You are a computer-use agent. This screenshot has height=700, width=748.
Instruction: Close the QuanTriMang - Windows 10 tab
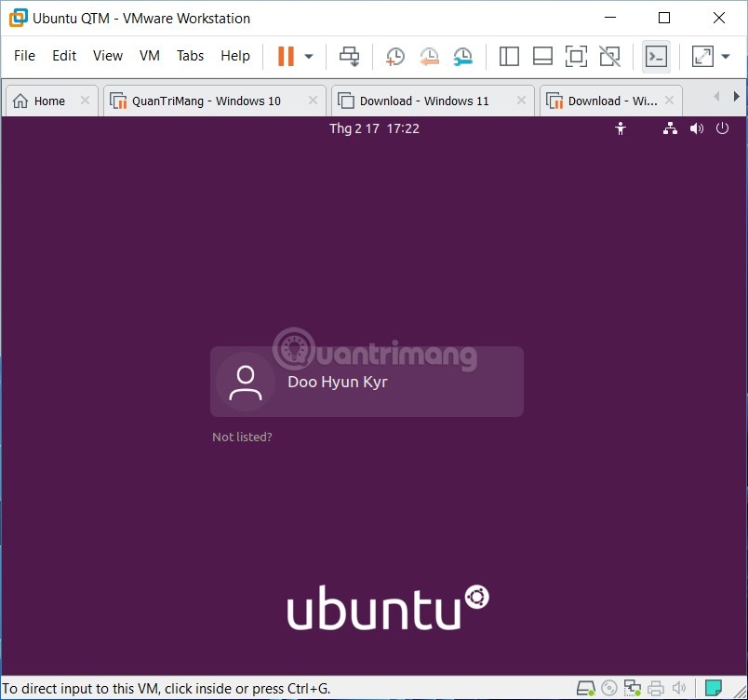313,101
